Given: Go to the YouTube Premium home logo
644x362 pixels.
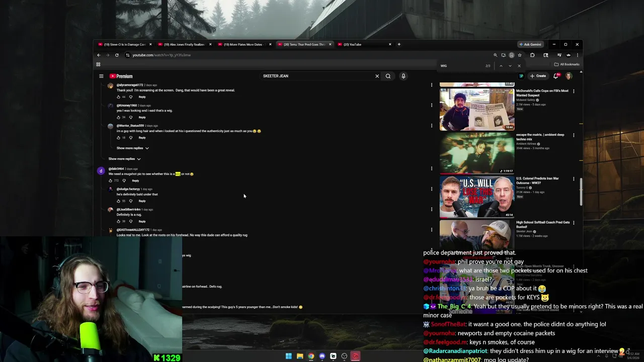Looking at the screenshot, I should pyautogui.click(x=121, y=76).
